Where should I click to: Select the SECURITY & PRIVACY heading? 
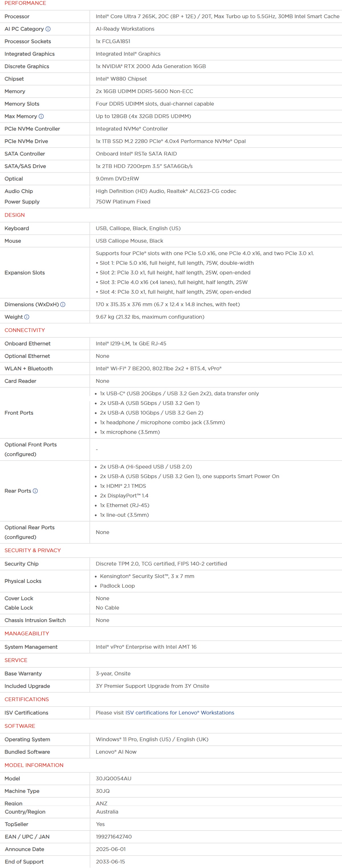coord(33,550)
